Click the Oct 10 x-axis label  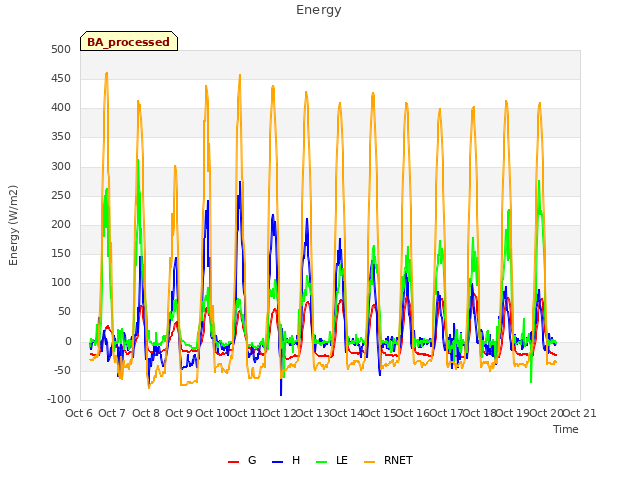click(x=212, y=413)
